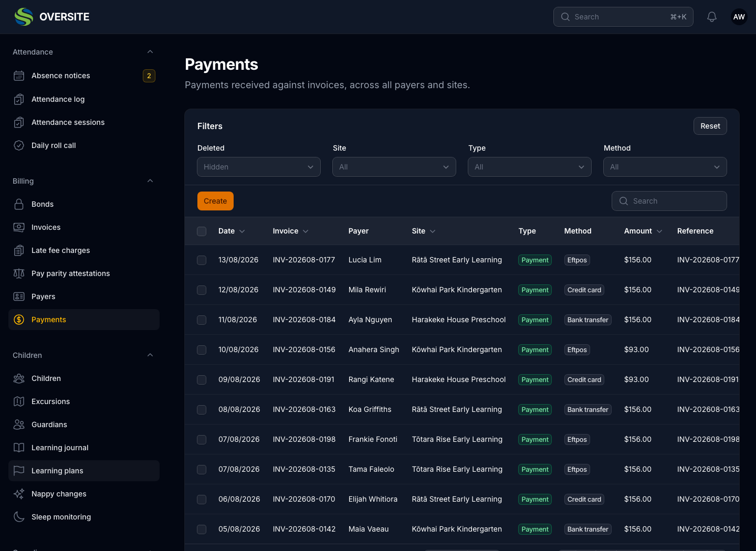Click the Excursions map icon
Screen dimensions: 756x551
[19, 401]
